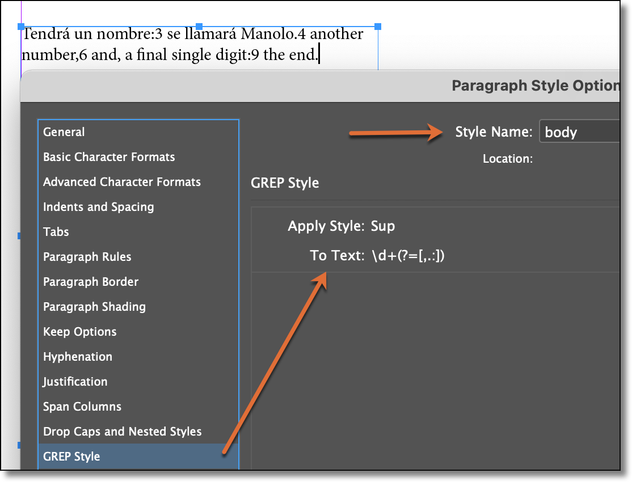Viewport: 632px width, 482px height.
Task: Show Keep Options settings
Action: click(x=80, y=332)
